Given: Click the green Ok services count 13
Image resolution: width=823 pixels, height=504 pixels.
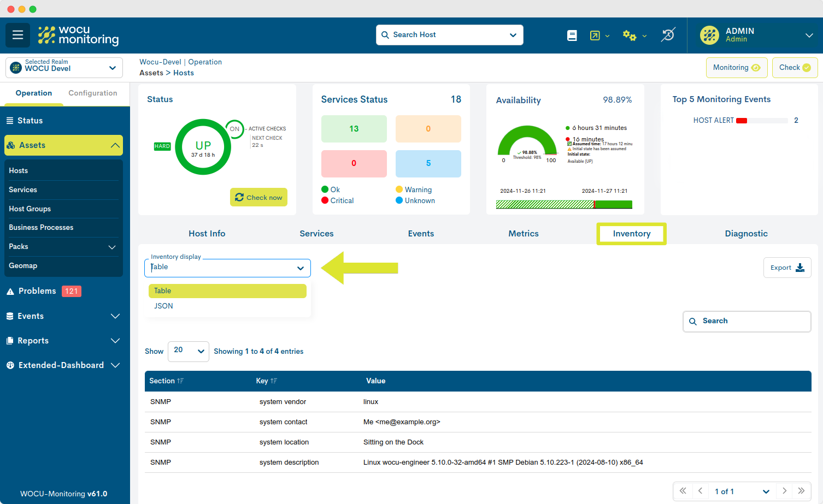Looking at the screenshot, I should (x=354, y=129).
